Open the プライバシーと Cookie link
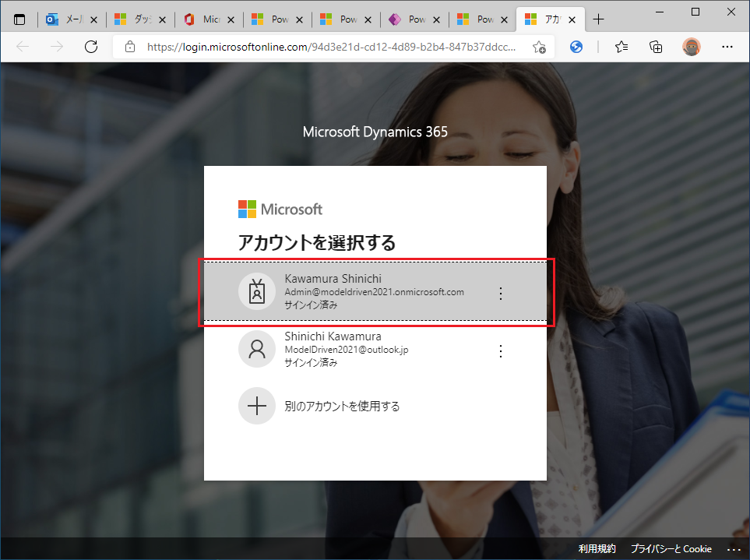This screenshot has height=560, width=750. [671, 548]
